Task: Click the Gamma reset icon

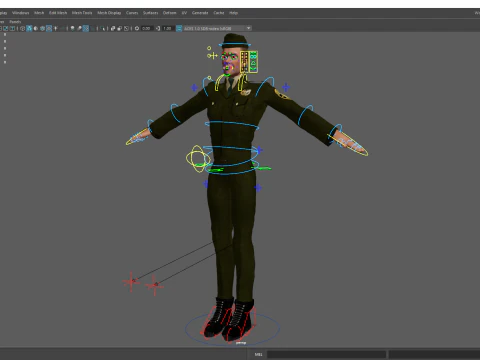Action: click(x=158, y=28)
